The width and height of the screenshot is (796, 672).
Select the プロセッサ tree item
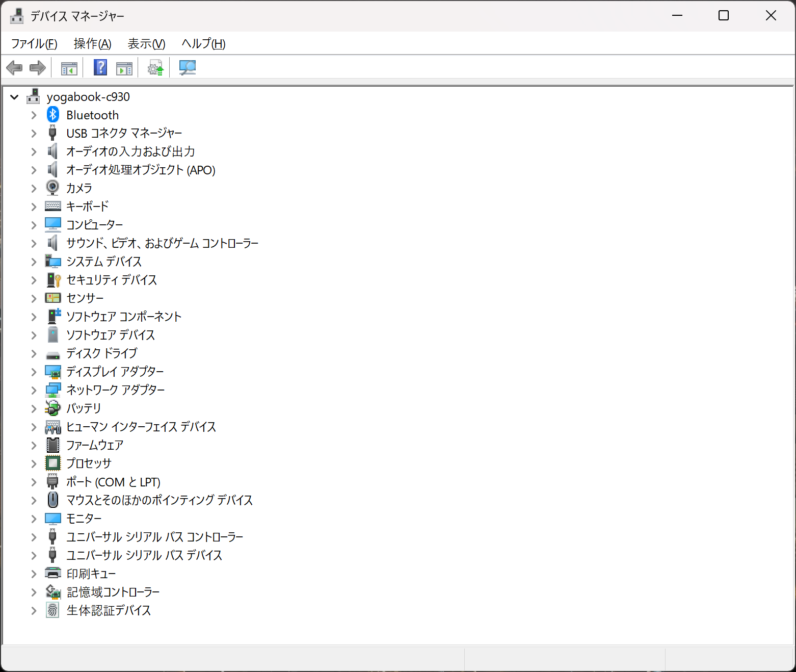tap(89, 463)
